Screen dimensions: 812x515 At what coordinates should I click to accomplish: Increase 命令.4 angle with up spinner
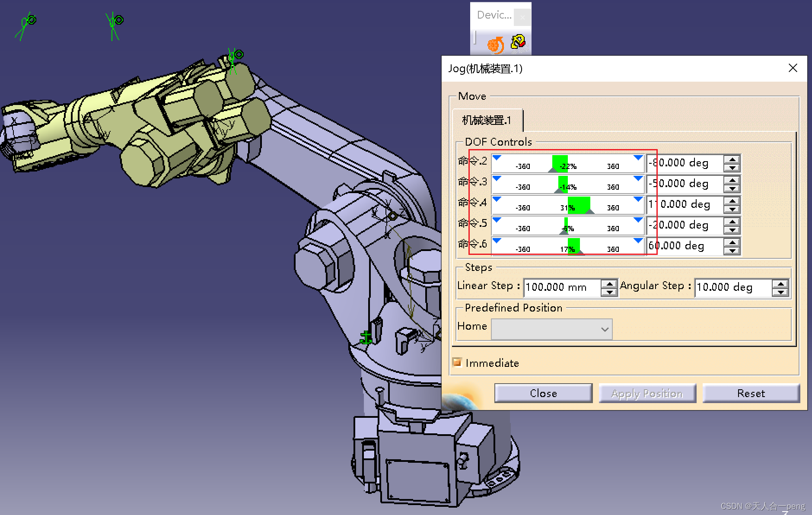click(x=732, y=201)
